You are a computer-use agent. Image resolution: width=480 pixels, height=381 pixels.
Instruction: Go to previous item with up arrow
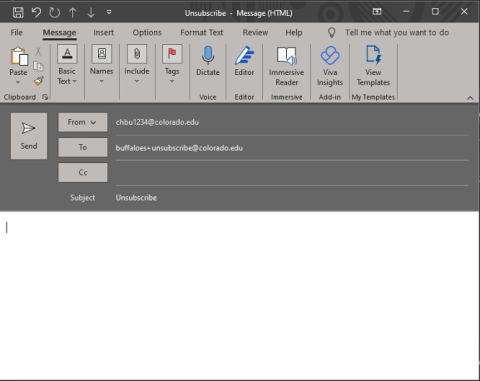click(73, 13)
